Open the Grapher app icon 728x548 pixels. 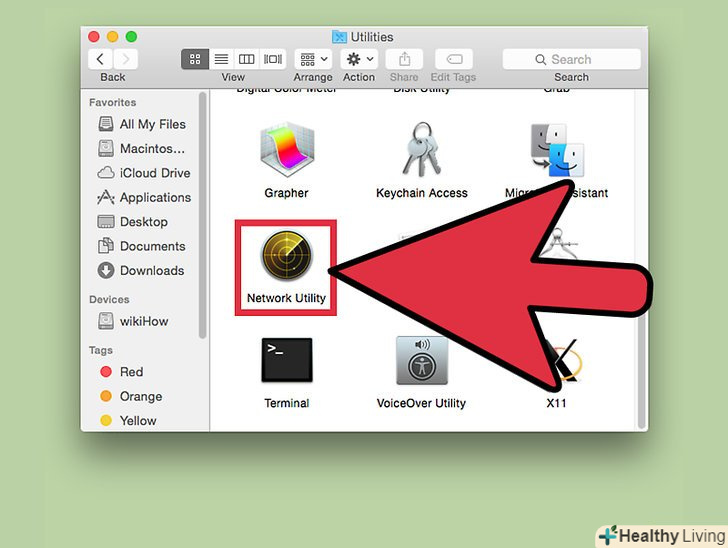tap(286, 150)
